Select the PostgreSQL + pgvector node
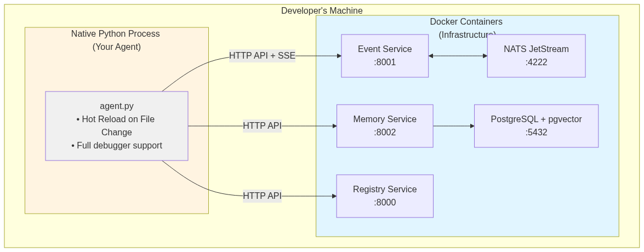 (x=536, y=126)
